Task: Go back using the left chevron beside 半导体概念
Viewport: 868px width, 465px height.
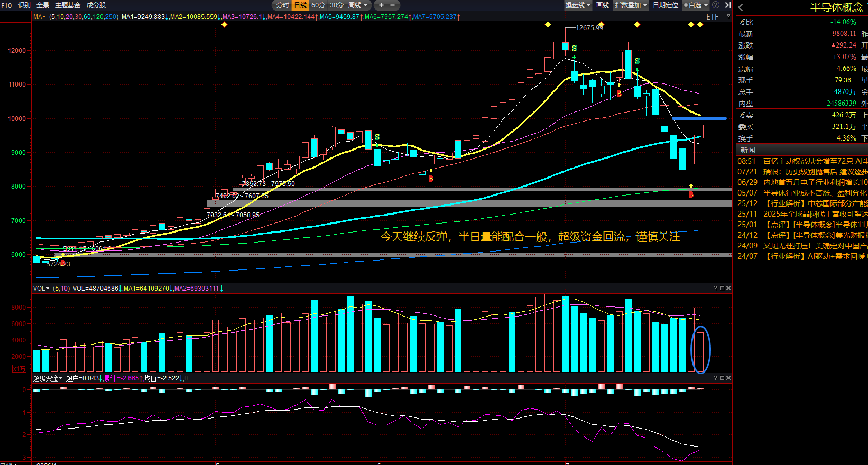Action: click(x=741, y=7)
